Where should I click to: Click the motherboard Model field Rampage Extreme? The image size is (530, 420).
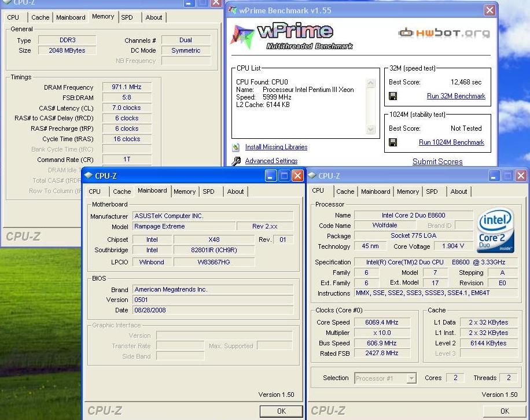pyautogui.click(x=184, y=226)
